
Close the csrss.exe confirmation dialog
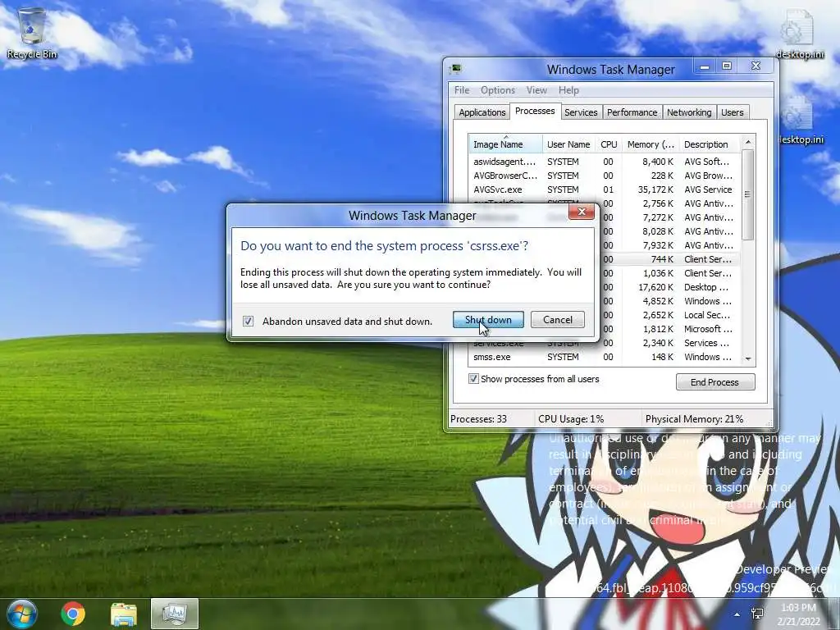click(582, 212)
